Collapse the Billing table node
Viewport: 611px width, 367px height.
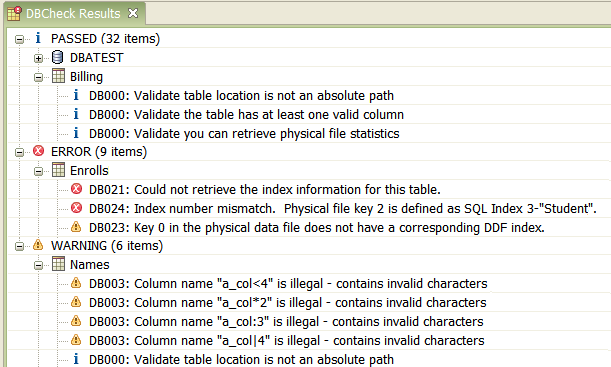point(38,77)
